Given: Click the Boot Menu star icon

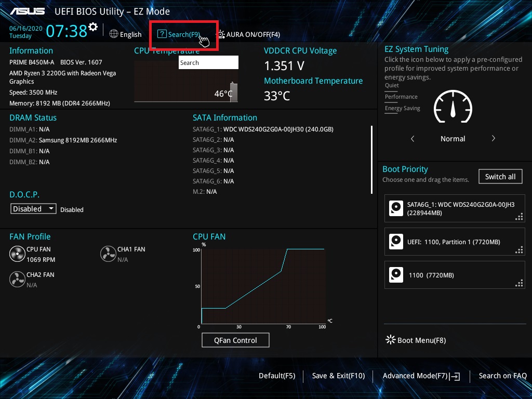Looking at the screenshot, I should 391,340.
